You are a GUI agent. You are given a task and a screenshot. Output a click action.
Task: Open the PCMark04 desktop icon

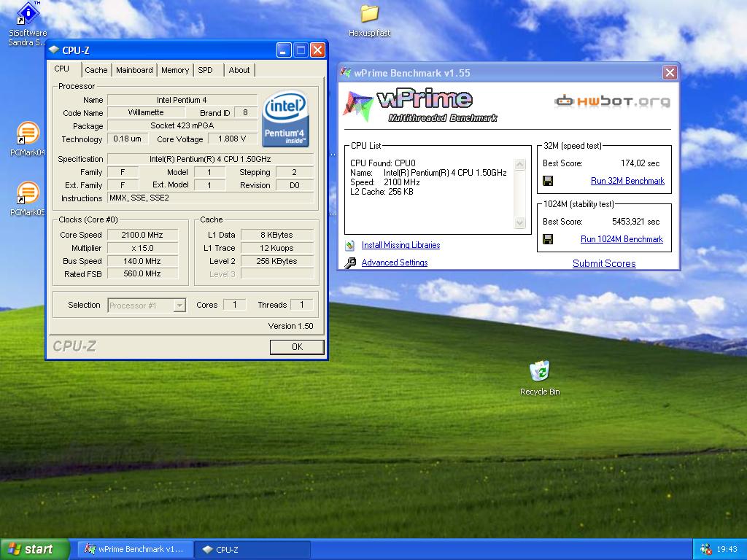click(28, 139)
